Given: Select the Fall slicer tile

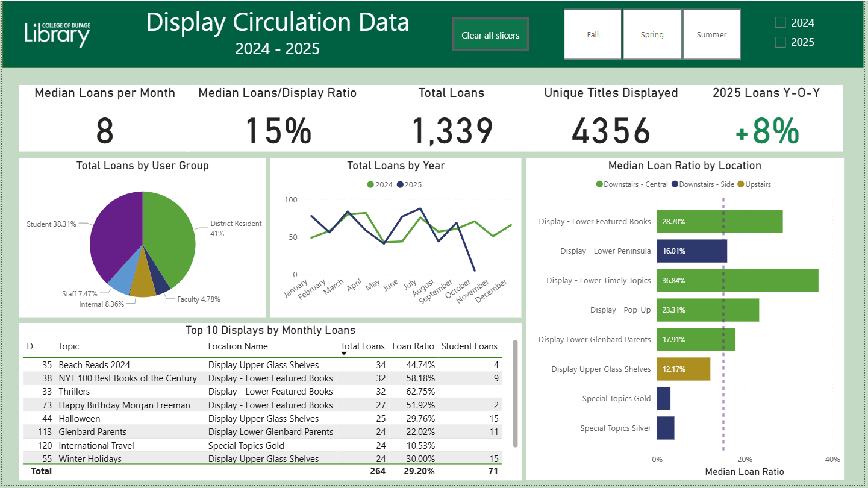Looking at the screenshot, I should [x=593, y=34].
